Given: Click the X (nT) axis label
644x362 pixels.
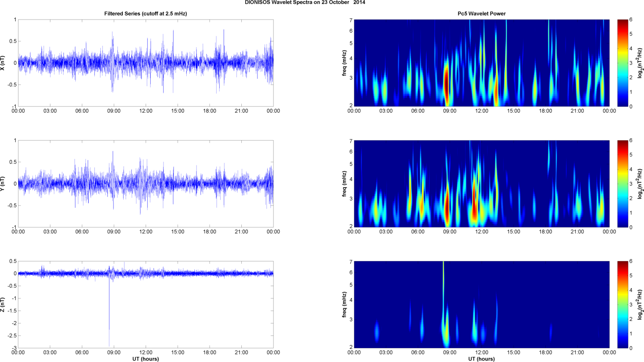Looking at the screenshot, I should tap(3, 63).
